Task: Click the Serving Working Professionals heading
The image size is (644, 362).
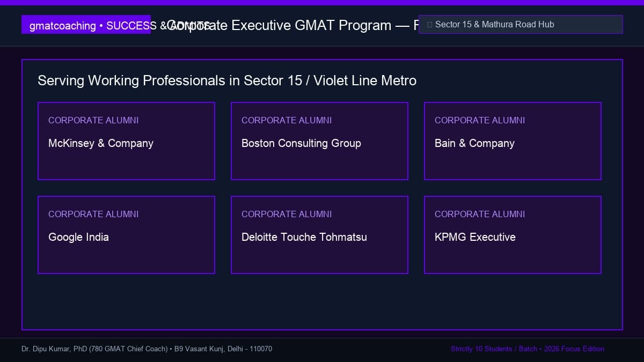Action: pos(227,80)
